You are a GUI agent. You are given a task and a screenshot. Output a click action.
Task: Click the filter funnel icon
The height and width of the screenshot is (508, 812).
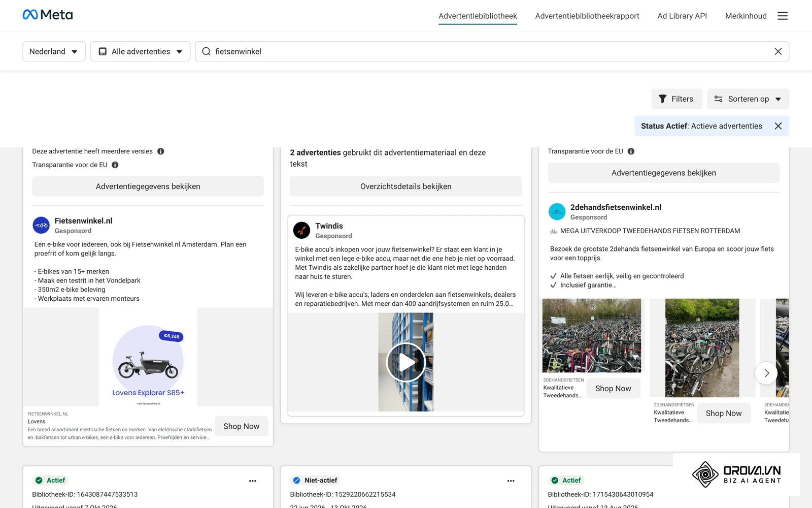pos(662,99)
